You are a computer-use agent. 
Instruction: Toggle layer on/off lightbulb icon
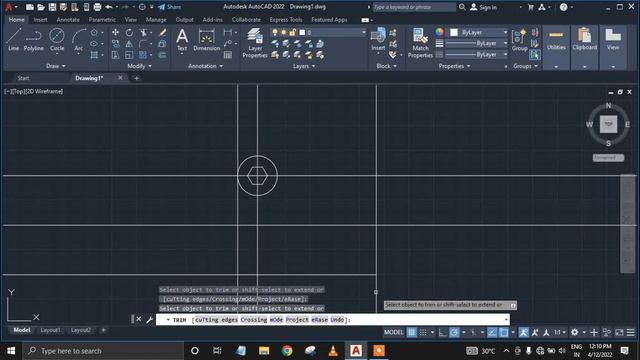pyautogui.click(x=275, y=32)
